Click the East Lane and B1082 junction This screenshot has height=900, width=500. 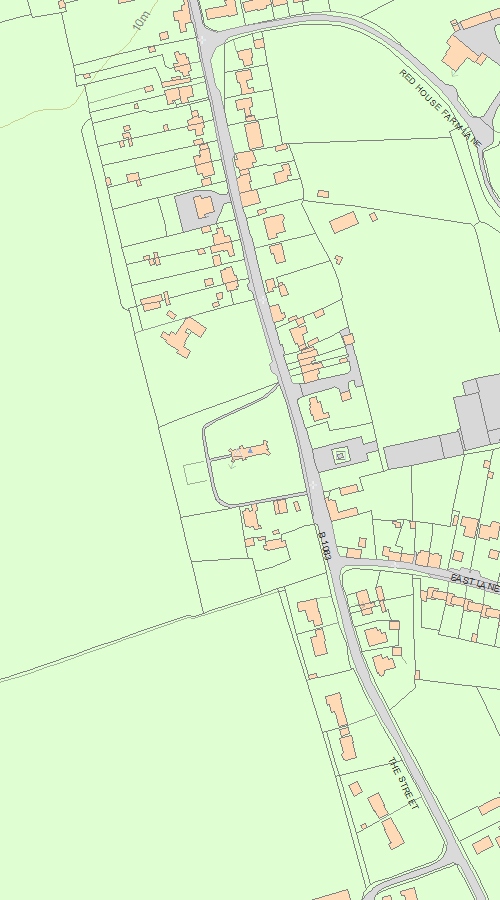coord(338,562)
